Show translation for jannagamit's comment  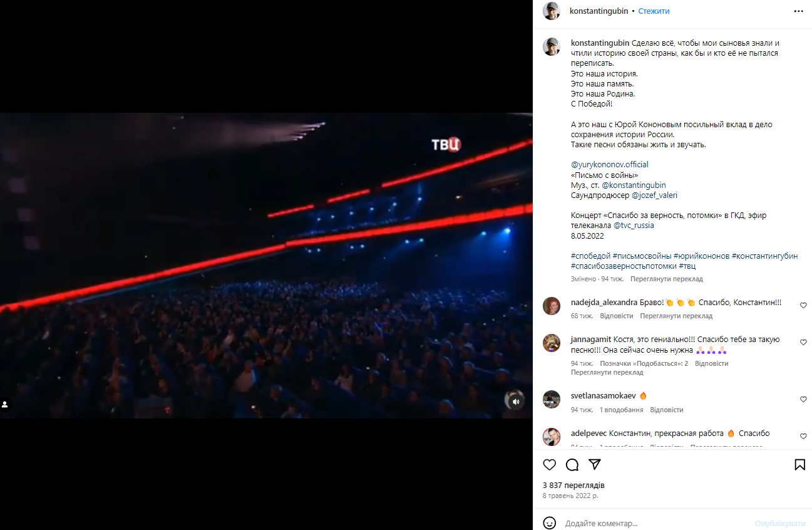607,372
